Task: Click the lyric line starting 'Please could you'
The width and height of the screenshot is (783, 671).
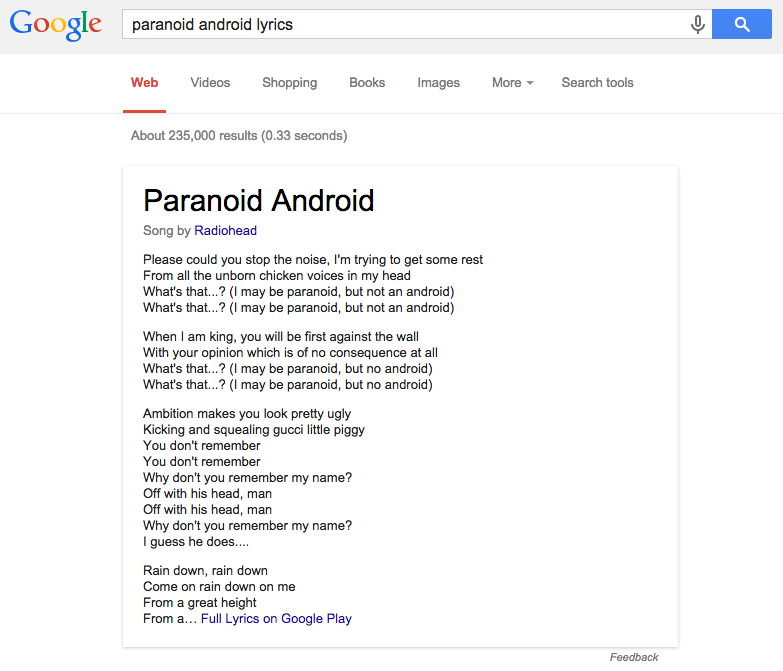Action: (x=313, y=260)
